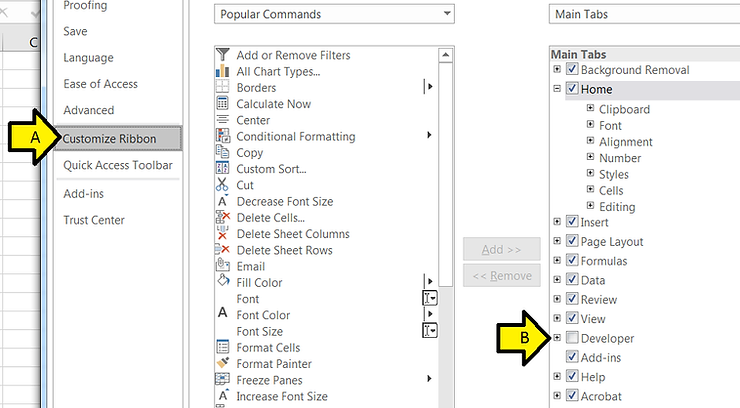Toggle the View tab checkbox
Image resolution: width=740 pixels, height=408 pixels.
point(572,318)
